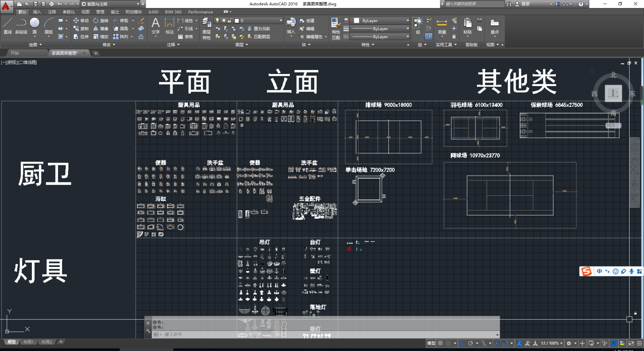Toggle snap mode in status bar

(x=448, y=343)
